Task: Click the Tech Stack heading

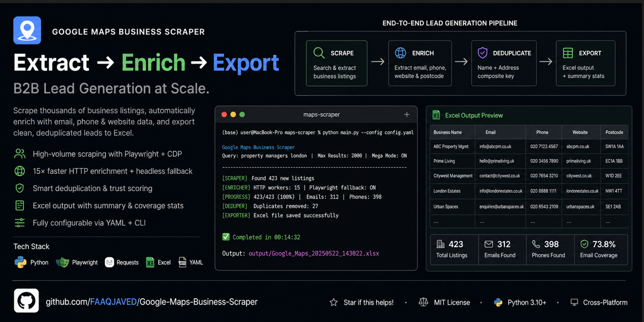Action: 31,247
